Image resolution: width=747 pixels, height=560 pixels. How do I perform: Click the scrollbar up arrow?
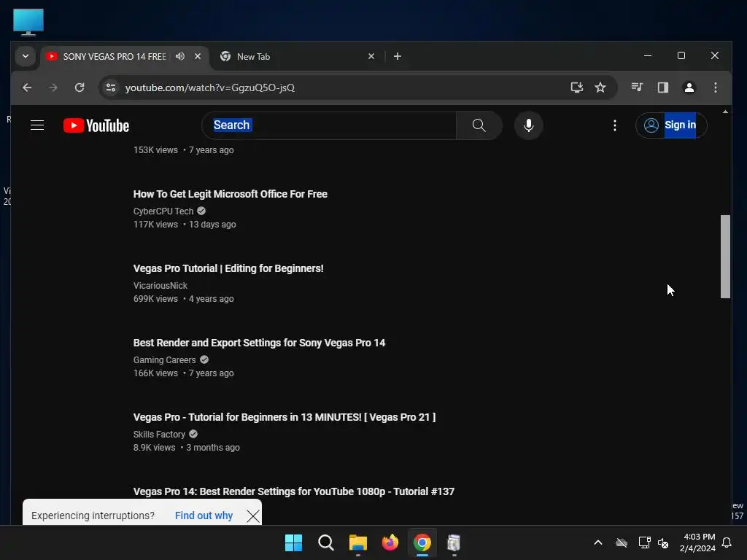[725, 112]
